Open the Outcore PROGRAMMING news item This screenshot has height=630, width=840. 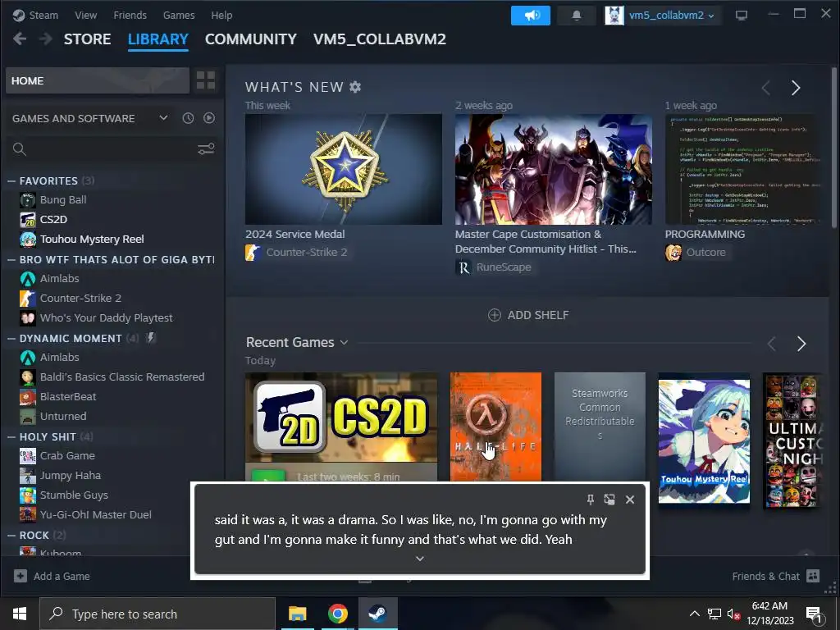click(x=742, y=169)
